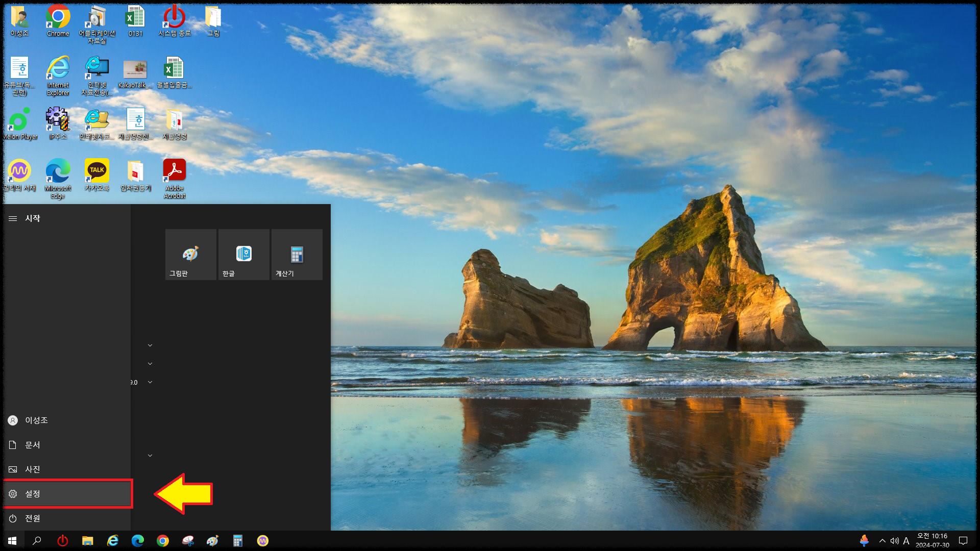Viewport: 980px width, 551px height.
Task: Expand the first collapsed app group chevron
Action: (x=150, y=345)
